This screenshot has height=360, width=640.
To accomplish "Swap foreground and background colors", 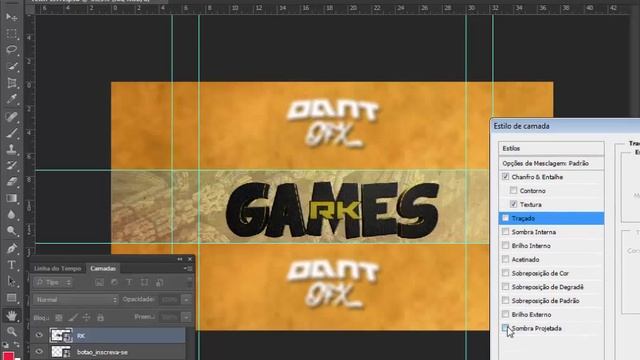I will [x=17, y=345].
